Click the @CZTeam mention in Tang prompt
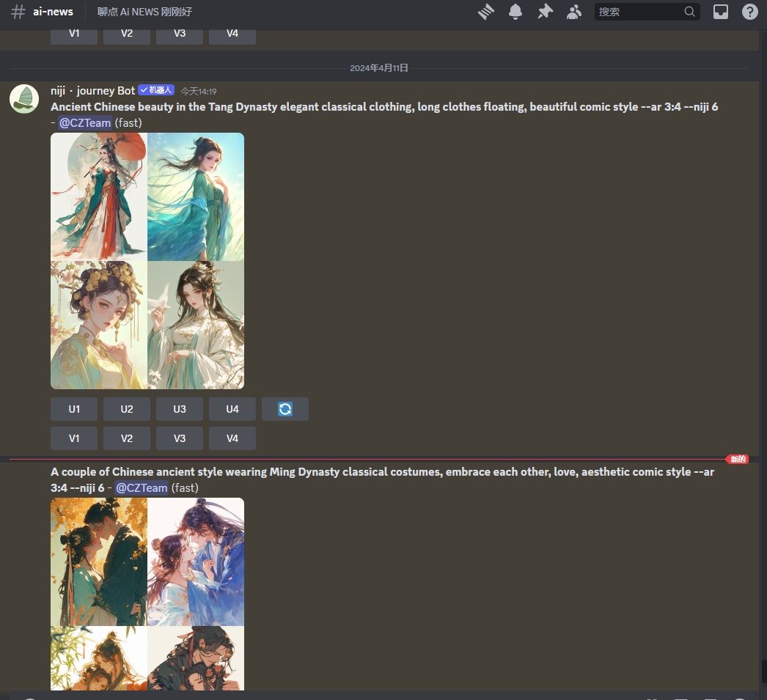This screenshot has width=767, height=700. click(x=85, y=123)
